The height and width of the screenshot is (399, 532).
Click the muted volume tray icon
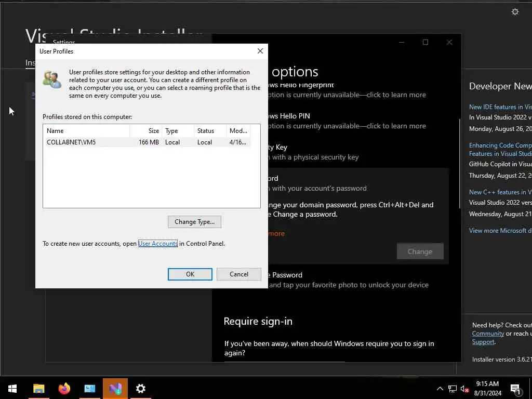pyautogui.click(x=465, y=389)
